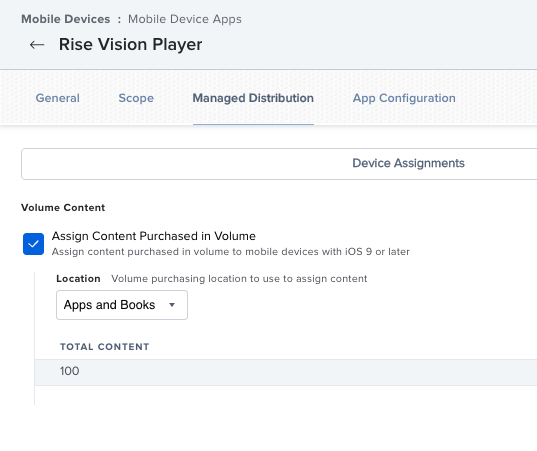The height and width of the screenshot is (451, 537).
Task: Uncheck Assign Content Purchased in Volume
Action: pos(33,244)
